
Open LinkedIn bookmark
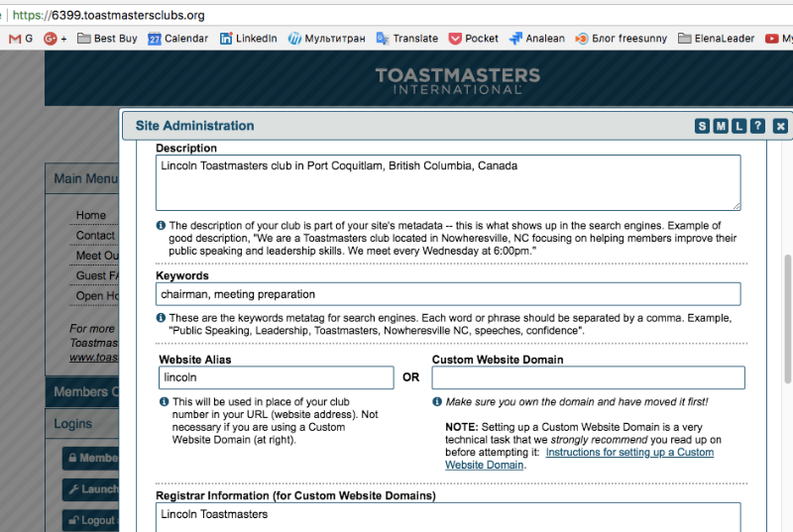(249, 39)
